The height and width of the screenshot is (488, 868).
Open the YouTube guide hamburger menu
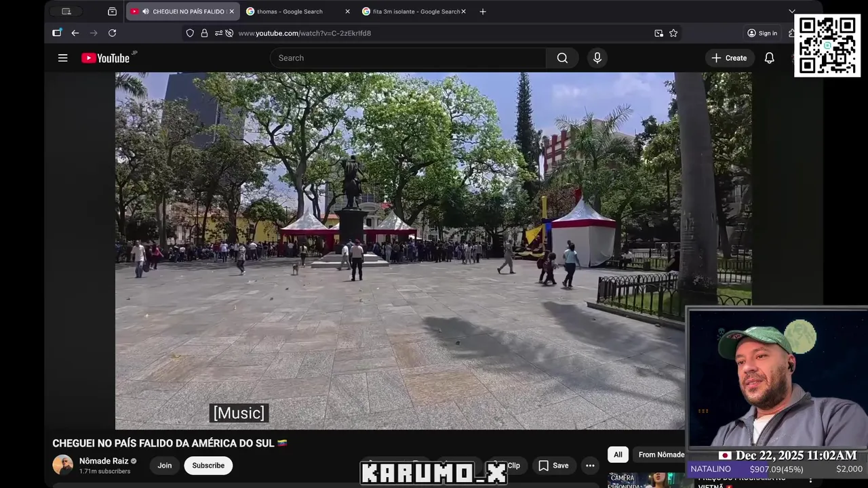click(x=62, y=58)
